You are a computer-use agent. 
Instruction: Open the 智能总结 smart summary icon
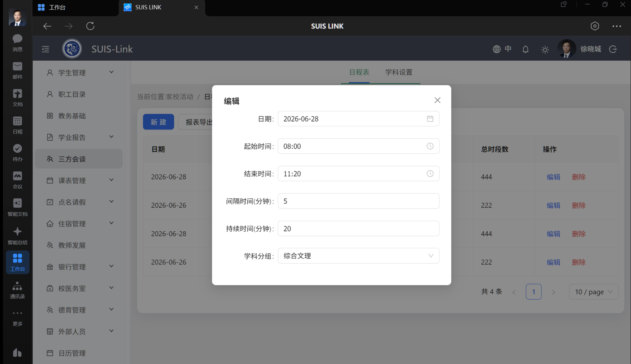17,236
